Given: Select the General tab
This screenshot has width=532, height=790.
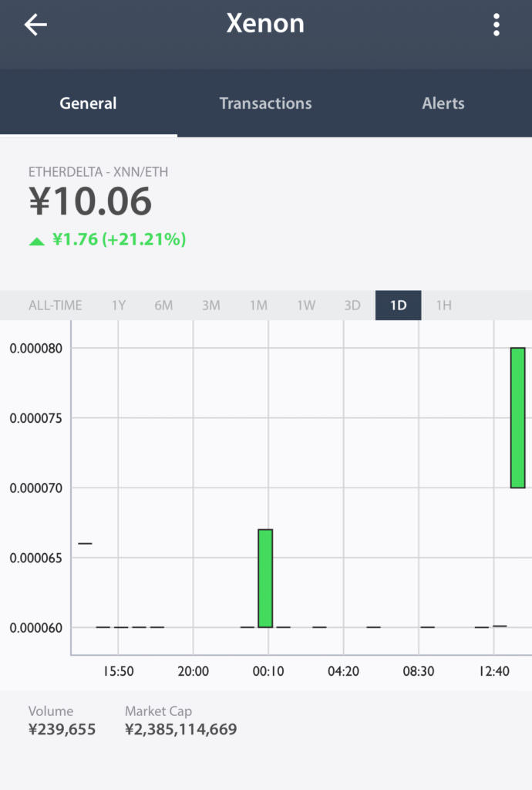Looking at the screenshot, I should 88,103.
